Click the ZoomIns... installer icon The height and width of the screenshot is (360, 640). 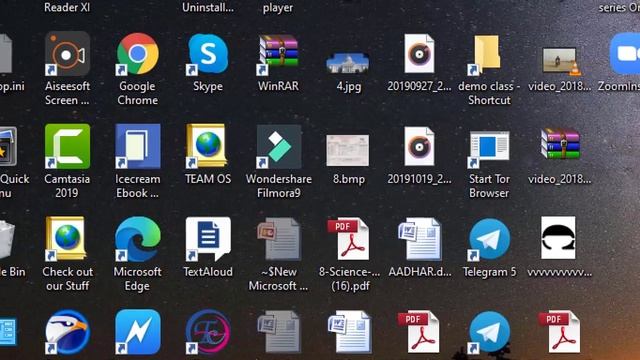point(625,54)
